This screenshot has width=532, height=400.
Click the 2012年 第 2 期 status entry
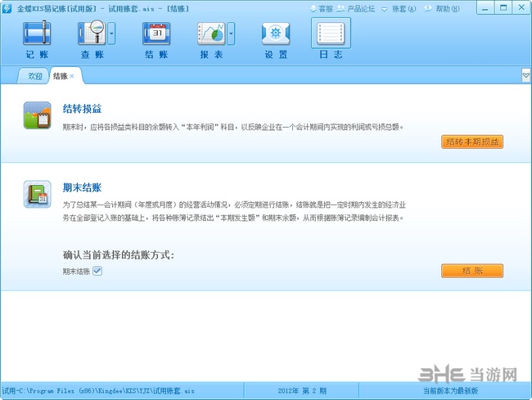(302, 391)
